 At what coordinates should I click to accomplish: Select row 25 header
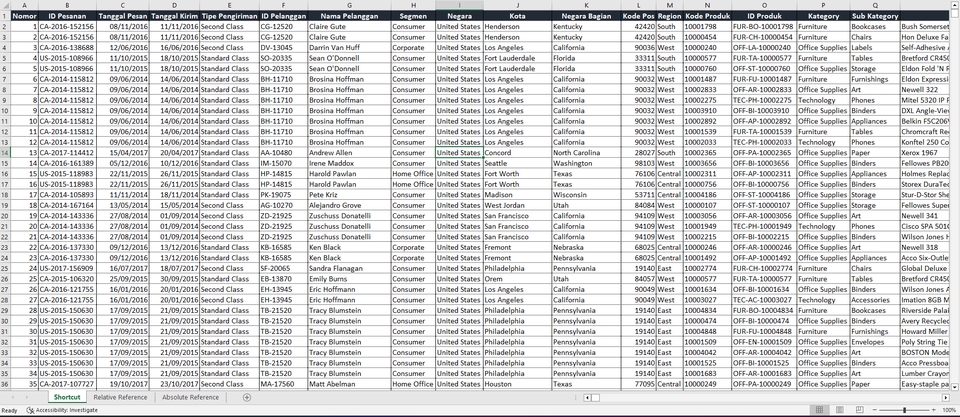(x=5, y=268)
